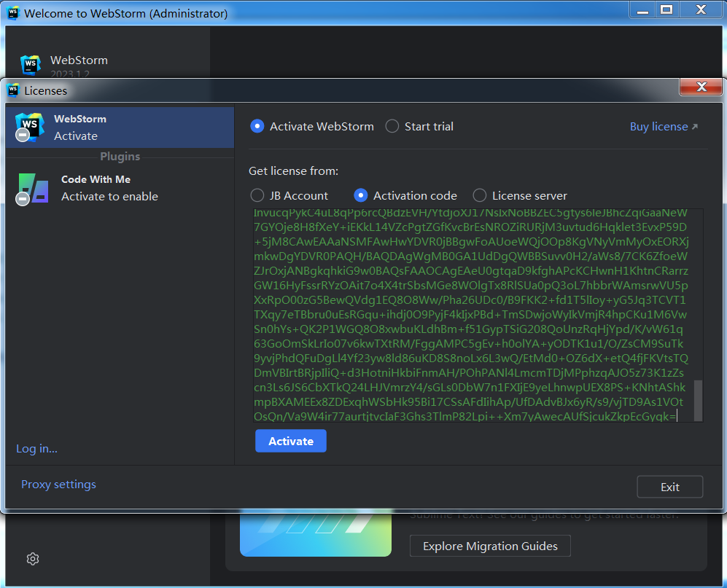Maximize the Welcome to WebStorm window
727x588 pixels.
[666, 9]
